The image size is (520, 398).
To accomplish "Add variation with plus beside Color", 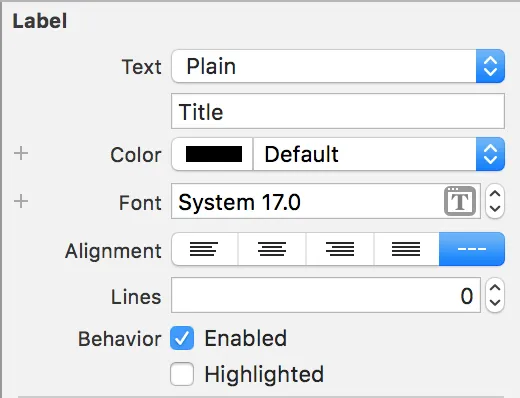I will coord(21,154).
